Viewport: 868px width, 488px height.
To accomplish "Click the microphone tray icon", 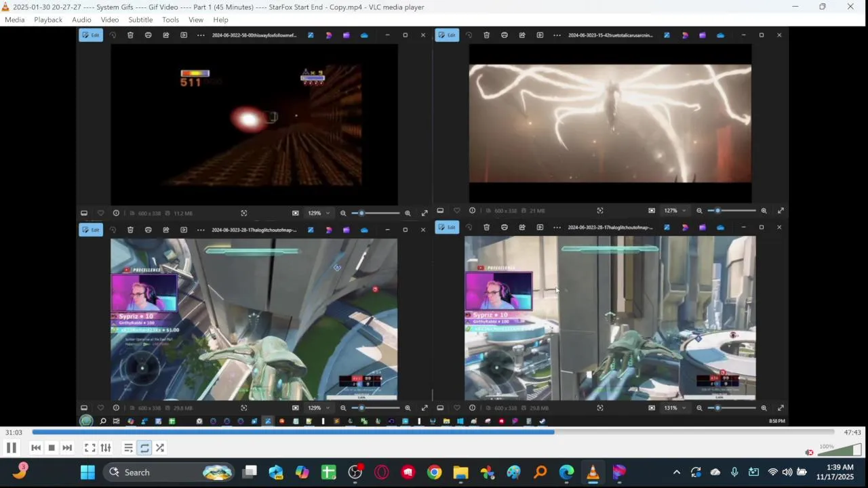I will pos(734,472).
